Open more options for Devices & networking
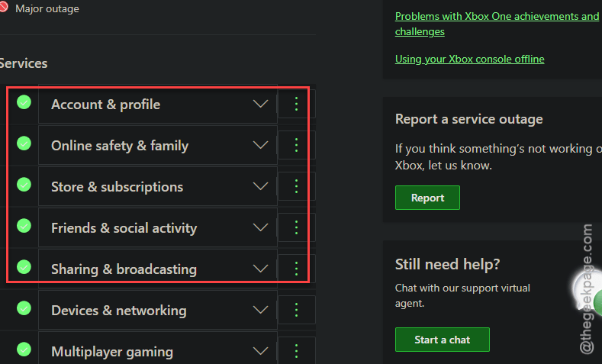Viewport: 602px width, 364px height. (296, 310)
